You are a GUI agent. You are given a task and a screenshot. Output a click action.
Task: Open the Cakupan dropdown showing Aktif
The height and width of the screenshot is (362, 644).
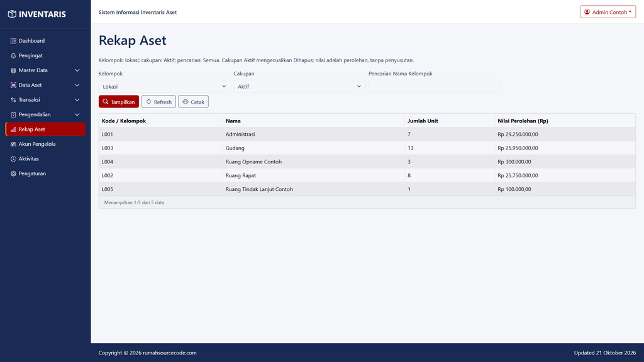click(x=299, y=86)
